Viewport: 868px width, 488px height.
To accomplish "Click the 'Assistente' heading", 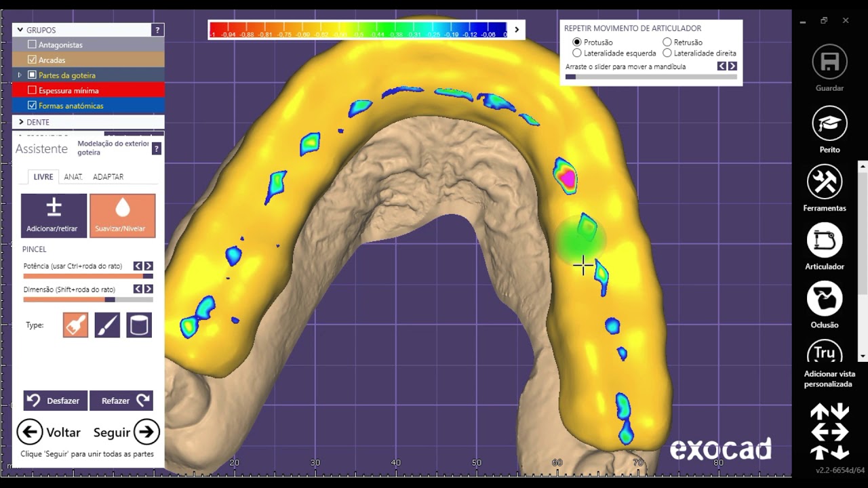I will [42, 149].
